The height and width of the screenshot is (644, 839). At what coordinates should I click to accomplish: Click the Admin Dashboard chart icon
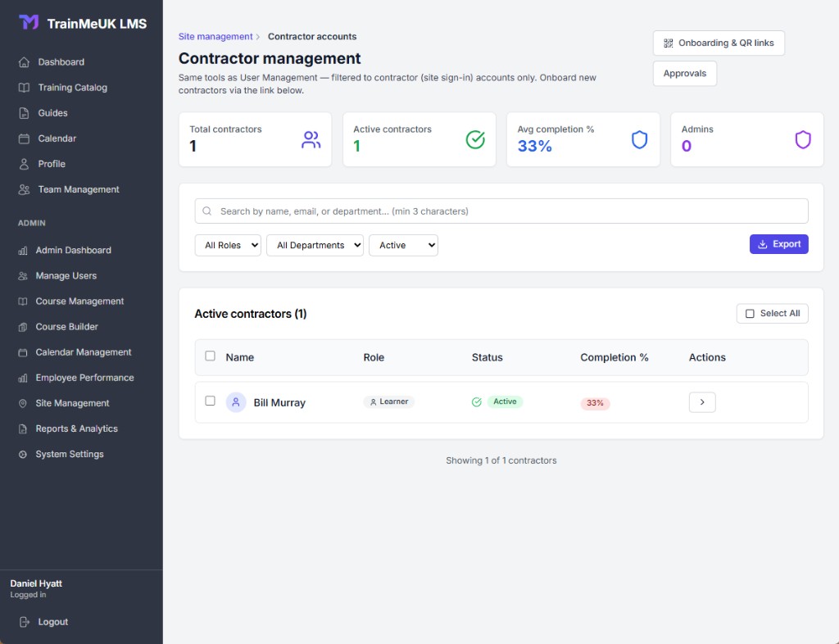22,251
